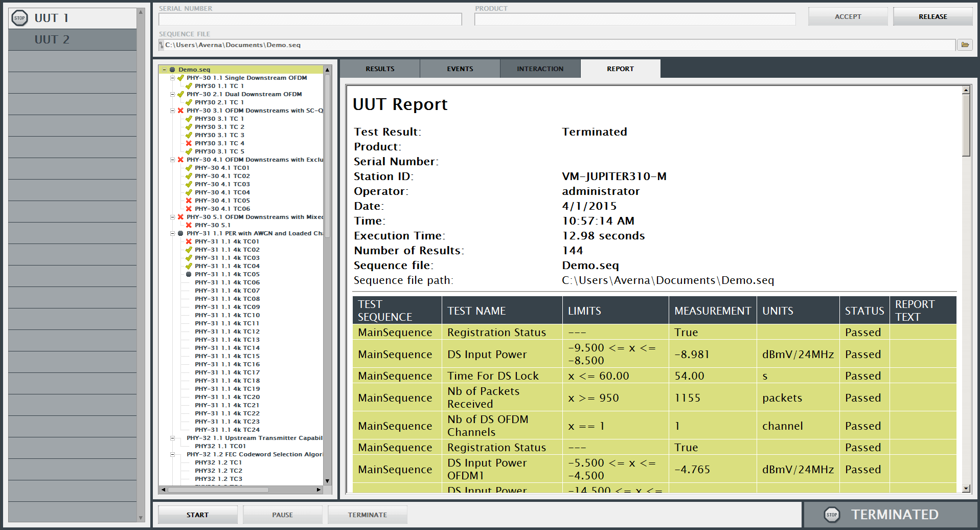Click the report's vertical scrollbar down arrow

(x=966, y=489)
